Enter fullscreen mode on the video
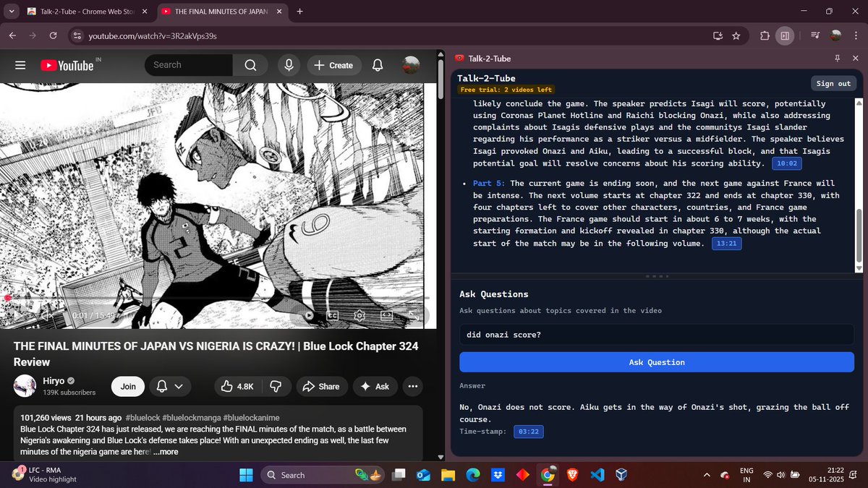The width and height of the screenshot is (868, 488). 414,315
